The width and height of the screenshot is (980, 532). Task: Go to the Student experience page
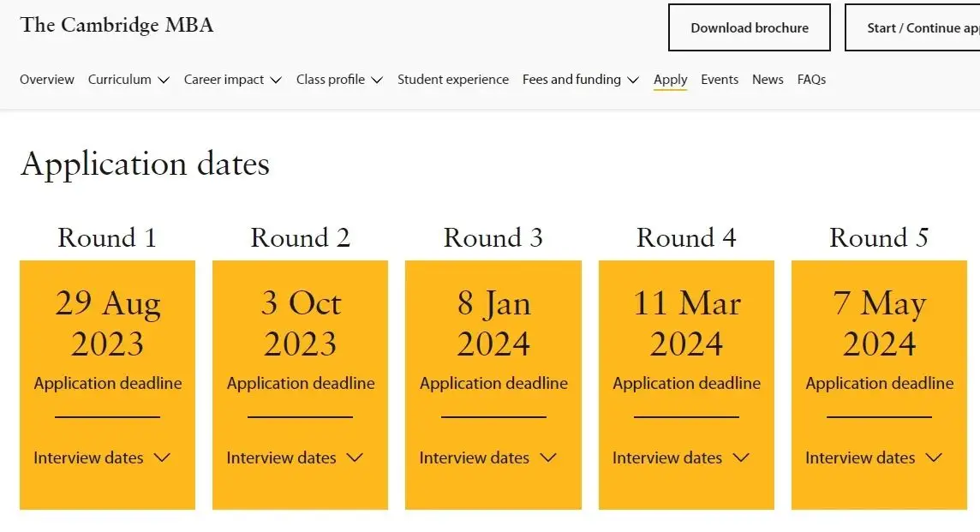click(x=452, y=80)
